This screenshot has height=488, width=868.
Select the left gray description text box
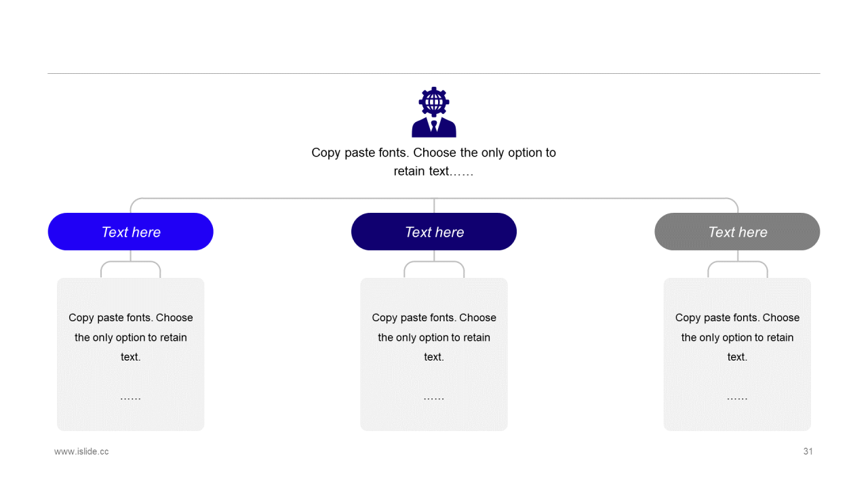tap(131, 354)
